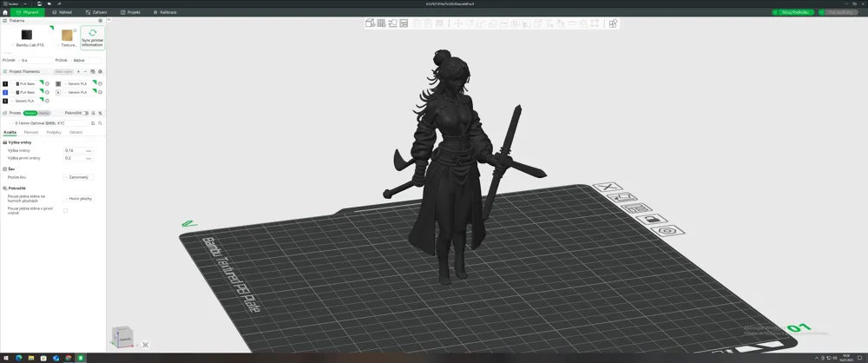The height and width of the screenshot is (363, 868).
Task: Open the Zařízení device tab
Action: [97, 12]
